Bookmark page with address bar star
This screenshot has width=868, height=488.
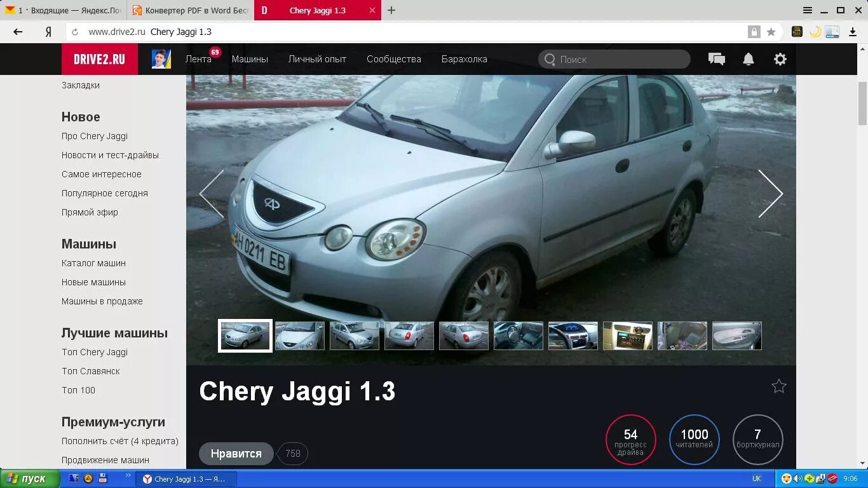click(x=771, y=32)
